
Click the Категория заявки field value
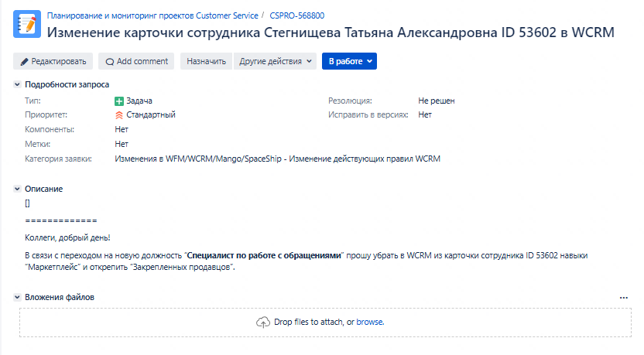point(277,159)
